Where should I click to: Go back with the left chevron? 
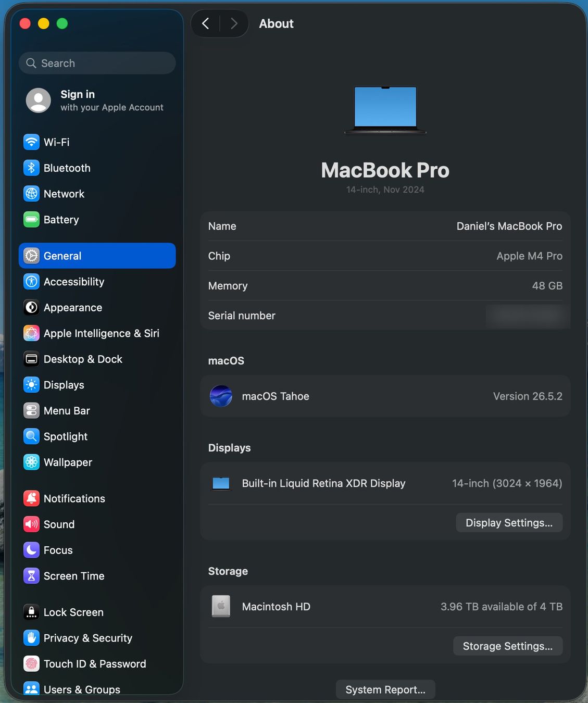point(206,23)
